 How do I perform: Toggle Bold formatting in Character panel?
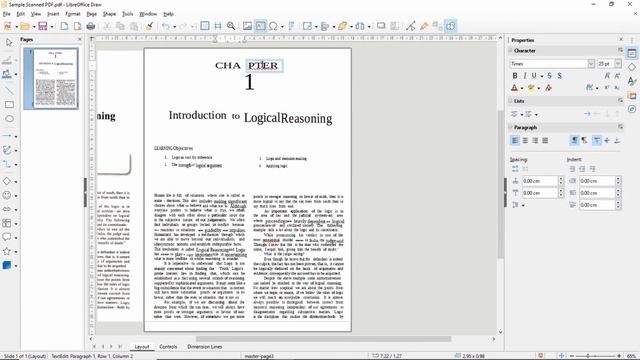[x=515, y=76]
